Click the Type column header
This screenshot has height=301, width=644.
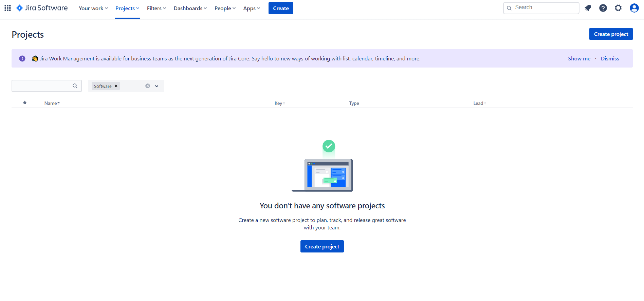point(354,103)
